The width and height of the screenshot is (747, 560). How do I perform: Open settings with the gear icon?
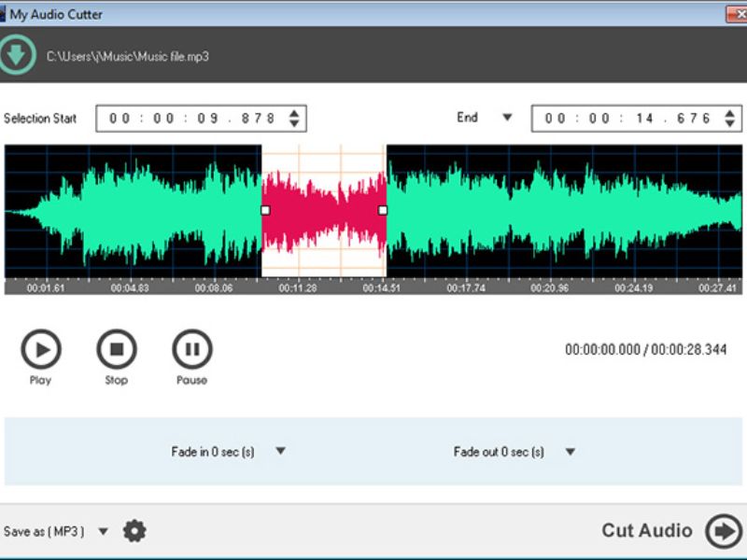click(135, 531)
